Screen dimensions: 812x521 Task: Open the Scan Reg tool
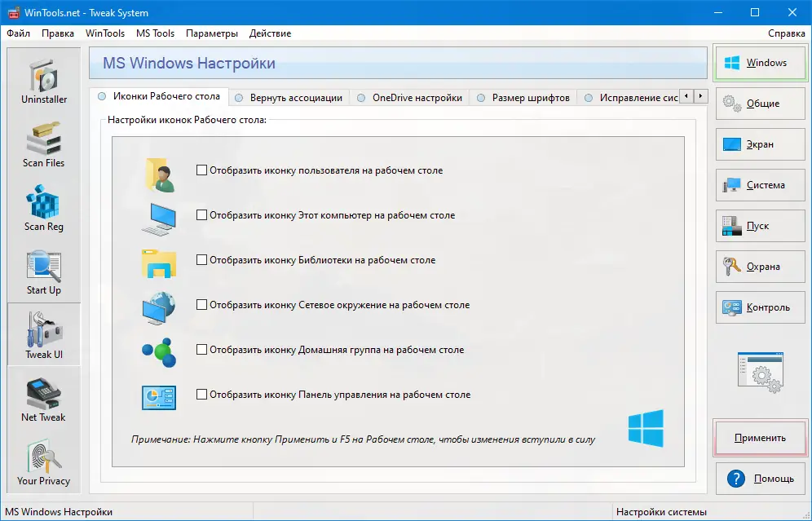coord(44,208)
